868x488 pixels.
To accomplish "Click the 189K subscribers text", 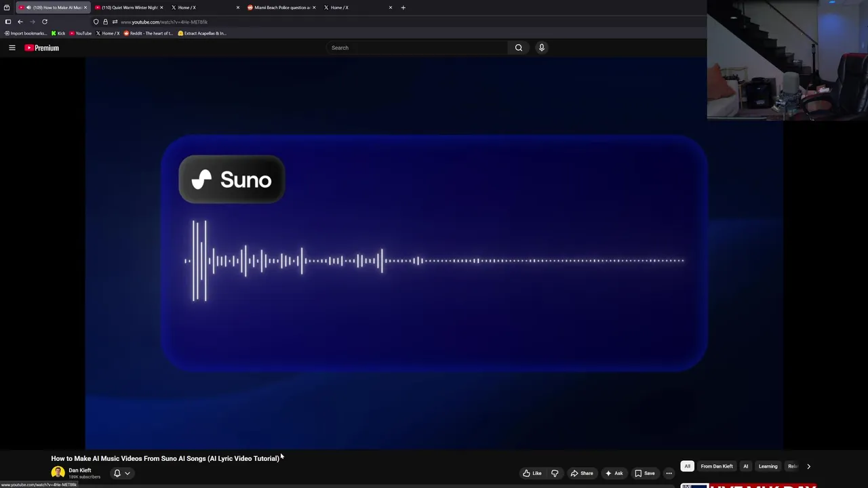I will tap(84, 477).
